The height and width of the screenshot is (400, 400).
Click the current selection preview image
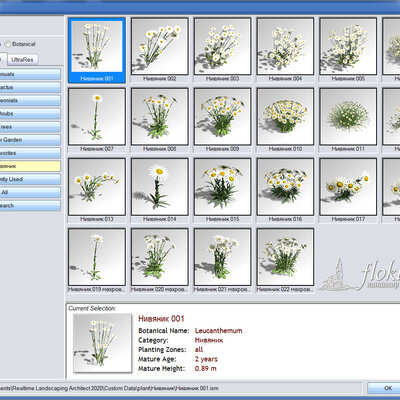pos(102,343)
